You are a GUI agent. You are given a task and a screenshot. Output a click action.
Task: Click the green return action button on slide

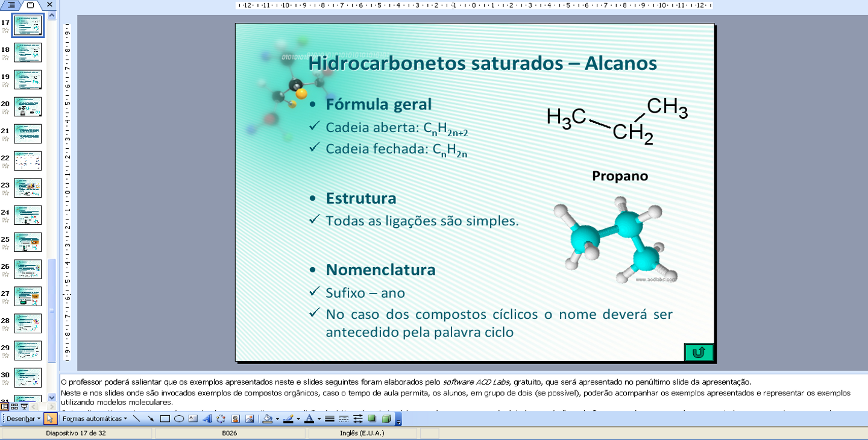coord(699,352)
